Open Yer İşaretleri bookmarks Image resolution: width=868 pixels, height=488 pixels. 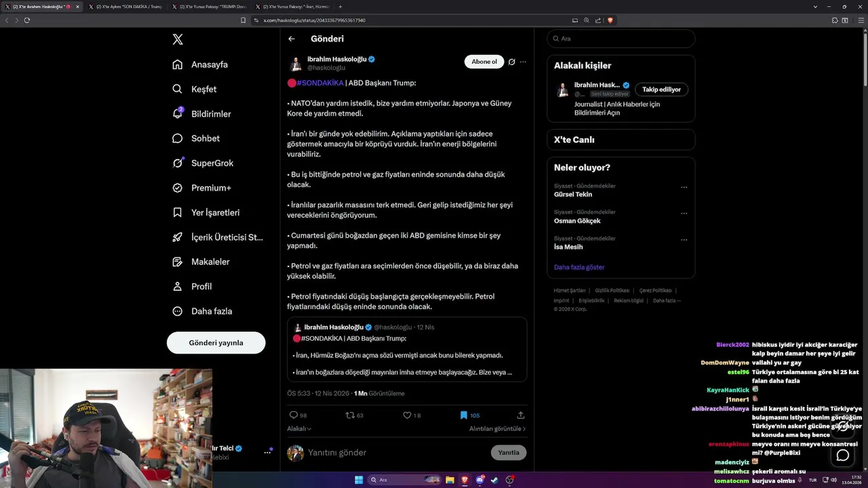(205, 212)
